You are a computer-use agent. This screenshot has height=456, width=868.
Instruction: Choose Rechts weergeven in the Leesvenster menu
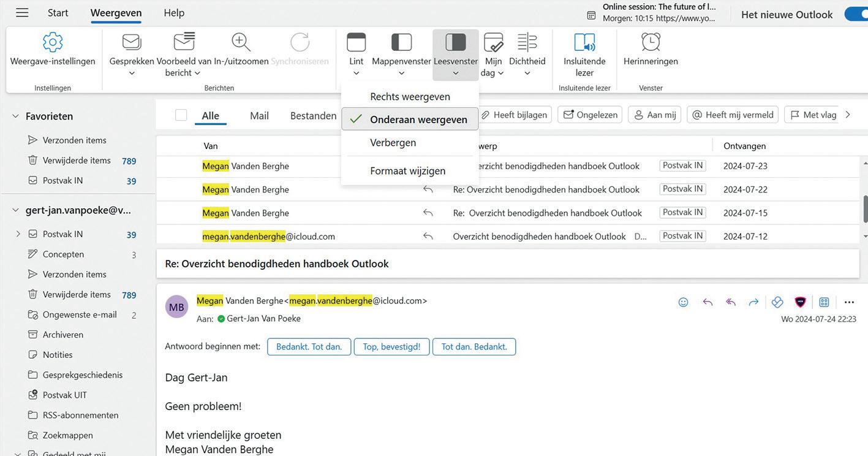410,96
